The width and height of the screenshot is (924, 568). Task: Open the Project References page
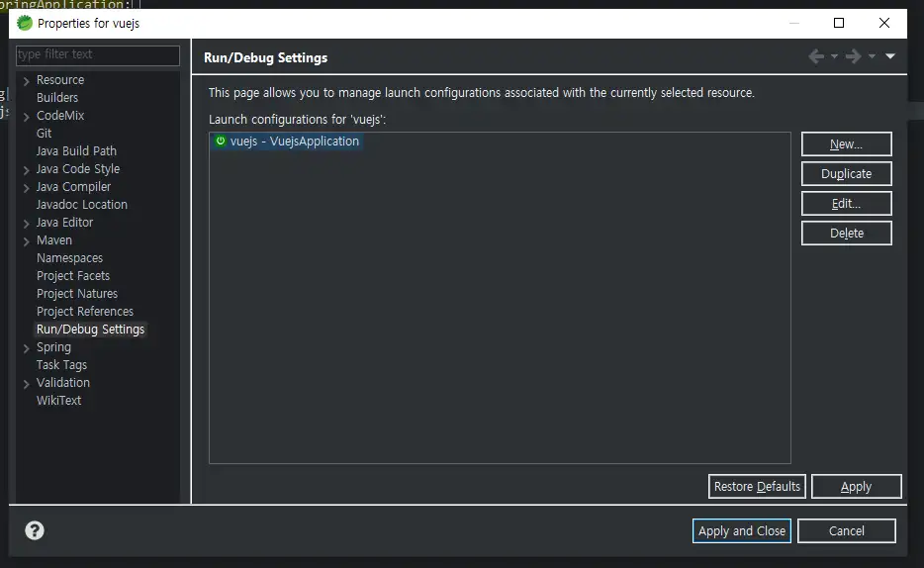coord(85,311)
